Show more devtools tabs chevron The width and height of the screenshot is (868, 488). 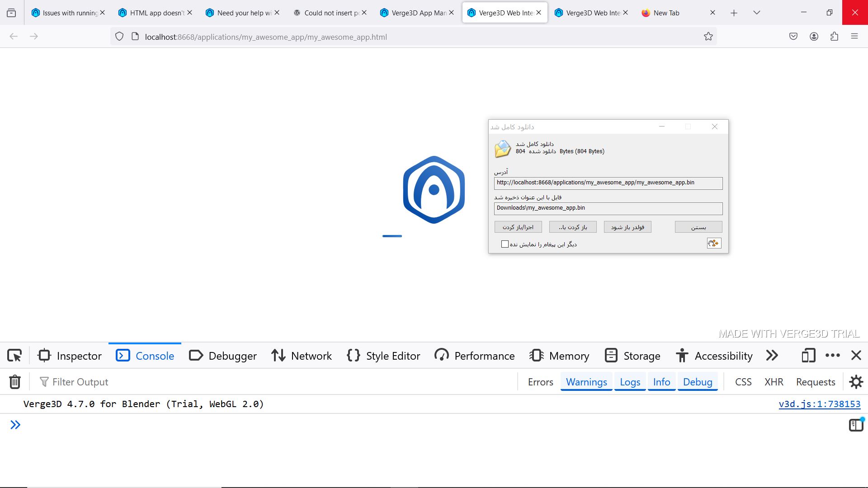click(772, 356)
